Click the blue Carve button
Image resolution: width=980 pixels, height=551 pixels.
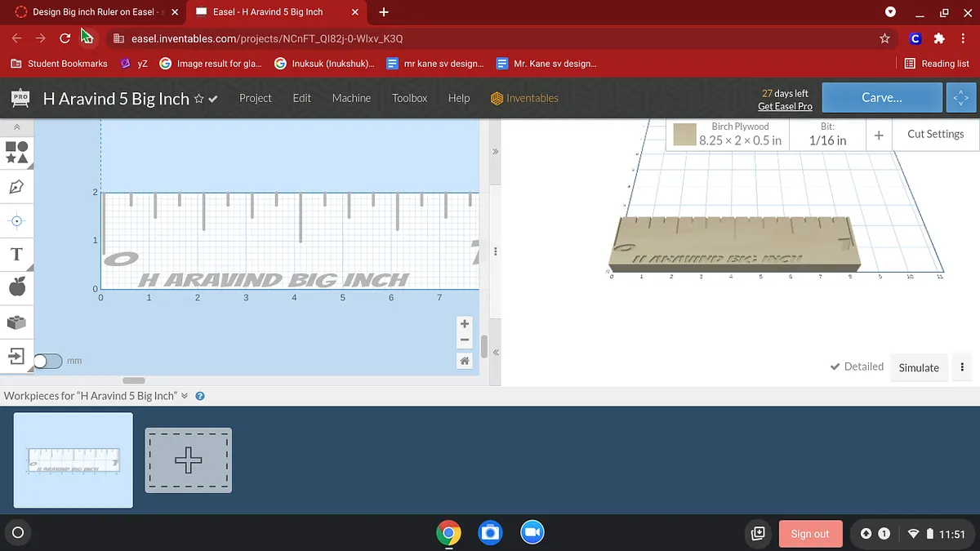pos(881,98)
